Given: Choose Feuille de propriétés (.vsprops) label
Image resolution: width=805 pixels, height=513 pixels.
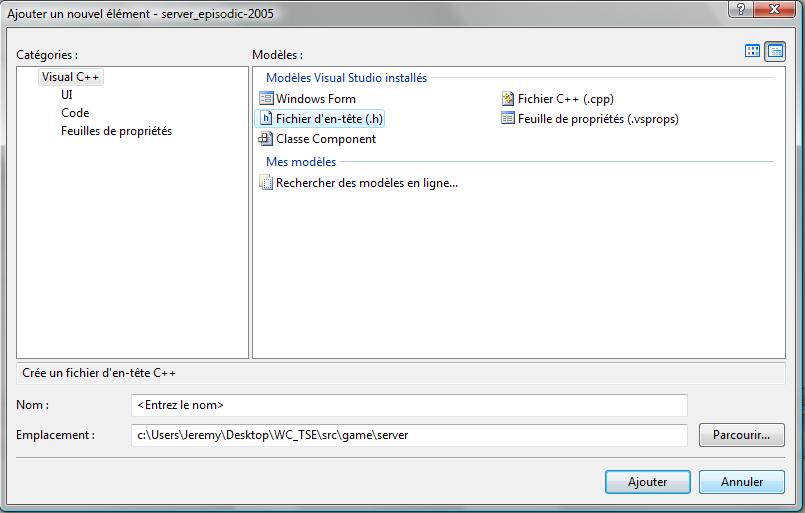Looking at the screenshot, I should (598, 119).
